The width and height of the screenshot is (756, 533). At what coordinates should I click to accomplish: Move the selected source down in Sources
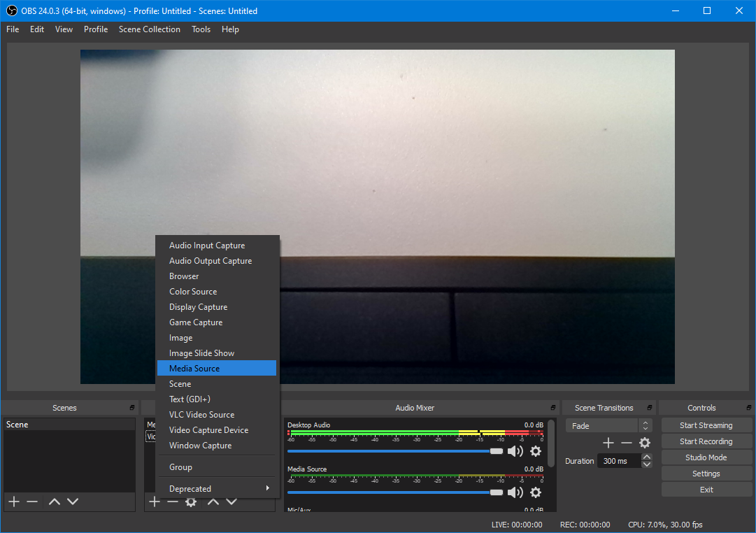click(231, 502)
